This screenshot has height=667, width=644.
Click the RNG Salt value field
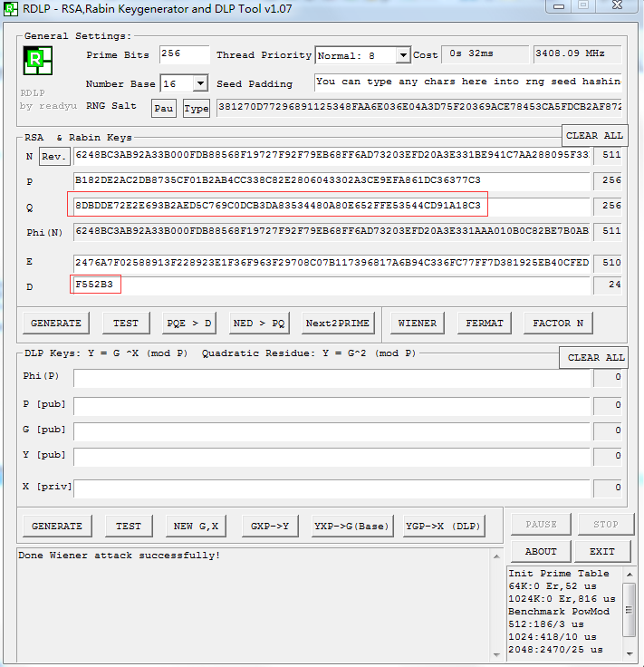pos(419,107)
